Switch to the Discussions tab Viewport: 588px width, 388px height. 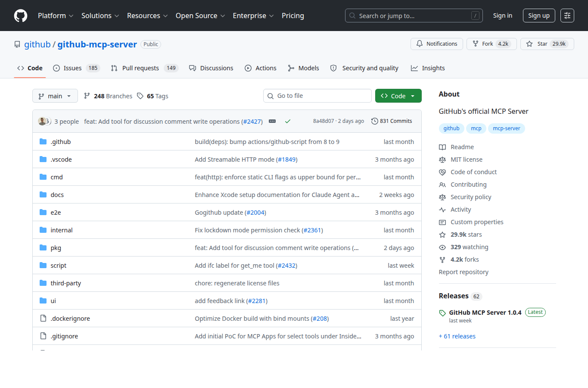[x=211, y=68]
